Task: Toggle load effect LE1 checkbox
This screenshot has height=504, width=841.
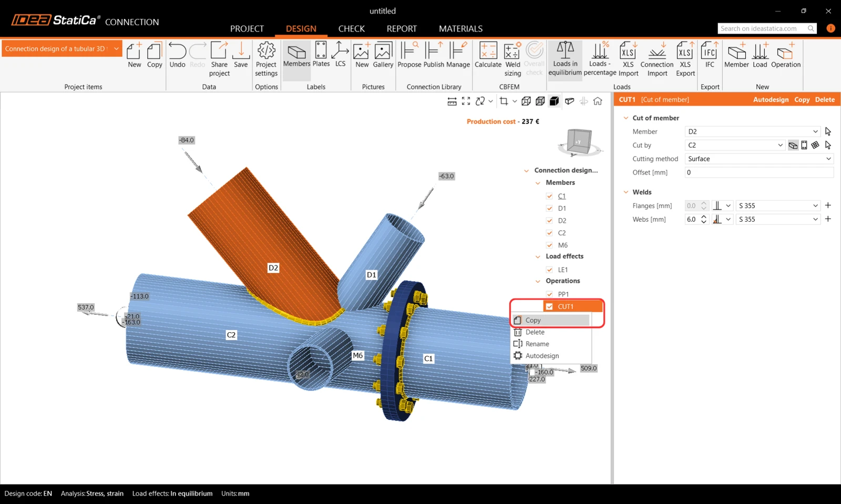Action: click(549, 270)
